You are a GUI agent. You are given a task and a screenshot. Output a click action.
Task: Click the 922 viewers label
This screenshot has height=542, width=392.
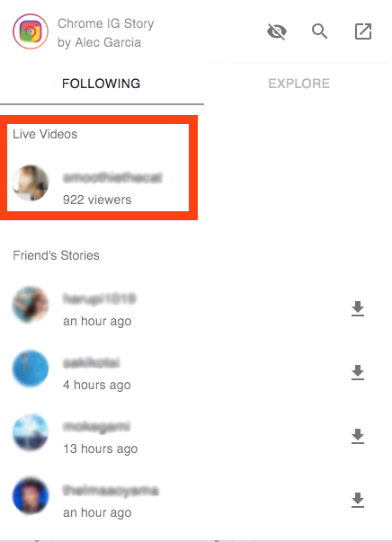pos(97,200)
